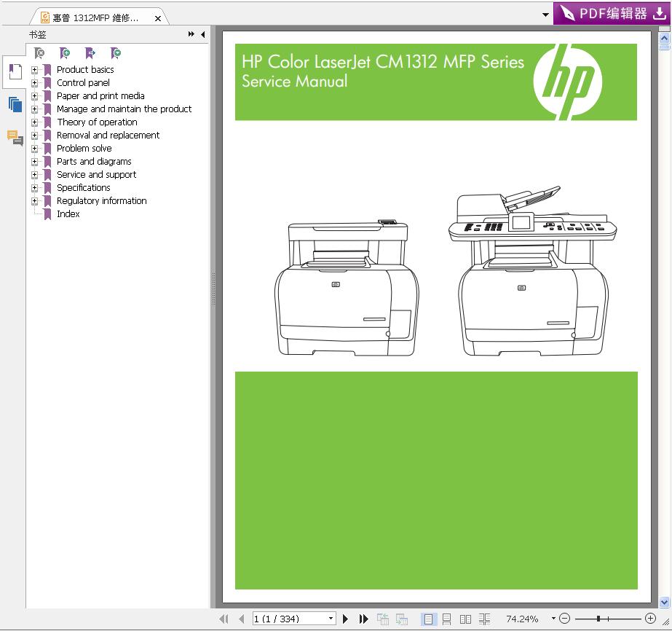Select continuous page view mode
This screenshot has width=672, height=631.
point(446,619)
